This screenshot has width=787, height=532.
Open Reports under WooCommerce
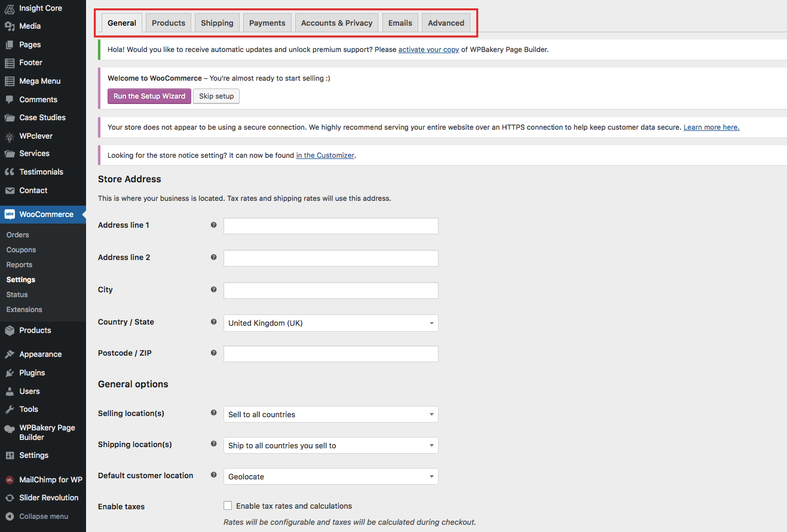(19, 265)
